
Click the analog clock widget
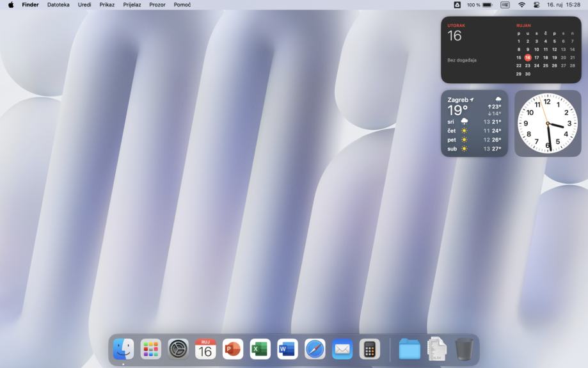548,124
